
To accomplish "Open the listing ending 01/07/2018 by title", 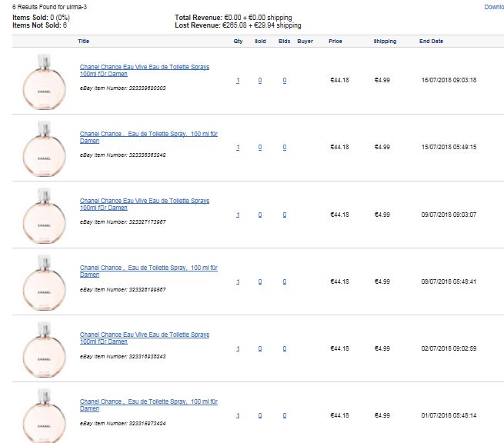I will [149, 405].
